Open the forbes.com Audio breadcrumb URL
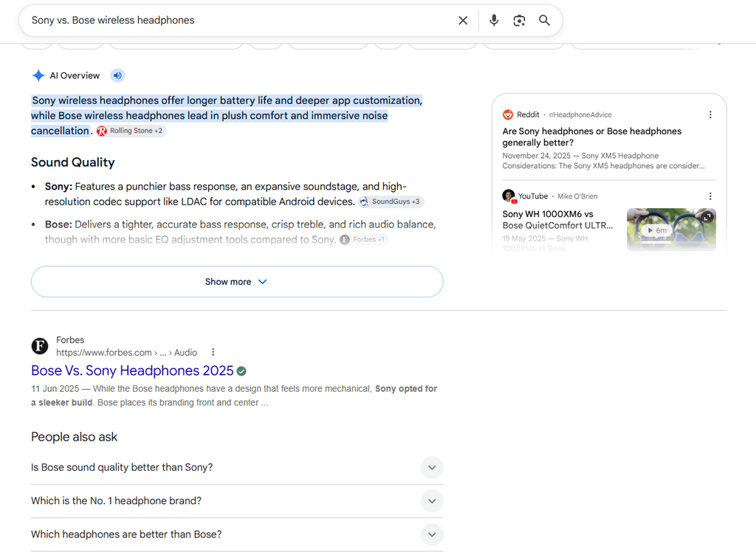This screenshot has width=756, height=555. pos(126,353)
